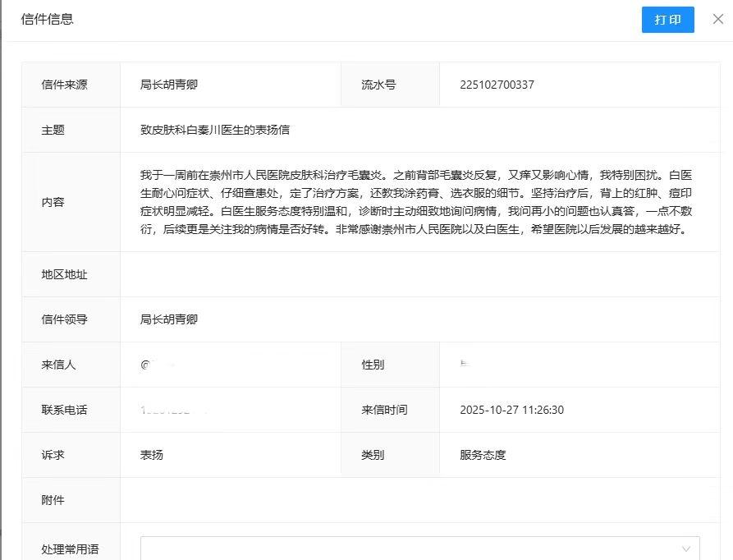Click the 流水号 field label
The height and width of the screenshot is (560, 733).
pyautogui.click(x=378, y=85)
